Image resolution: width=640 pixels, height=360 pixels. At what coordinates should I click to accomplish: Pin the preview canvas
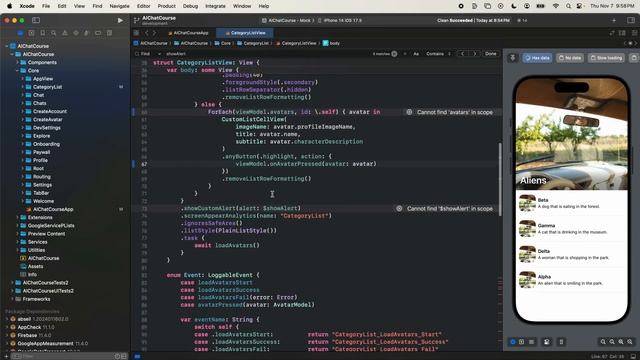point(513,58)
